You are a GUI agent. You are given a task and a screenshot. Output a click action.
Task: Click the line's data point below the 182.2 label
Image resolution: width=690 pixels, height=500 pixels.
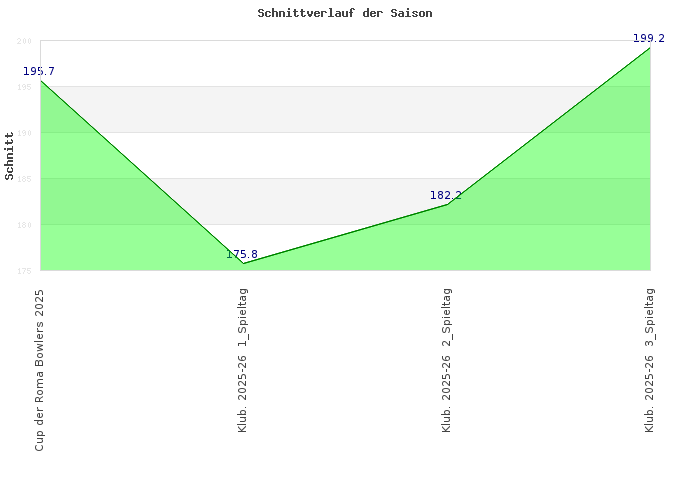tap(447, 204)
